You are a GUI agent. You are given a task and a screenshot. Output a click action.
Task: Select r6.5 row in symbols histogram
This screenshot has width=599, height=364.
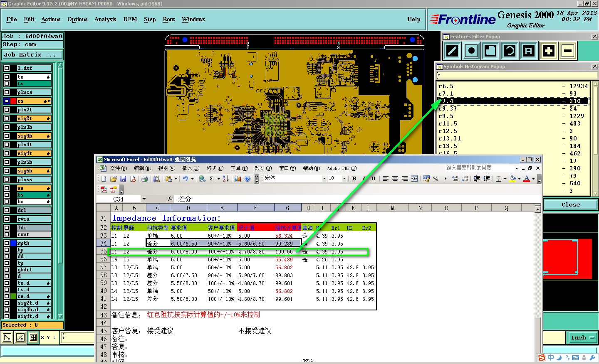pyautogui.click(x=513, y=86)
